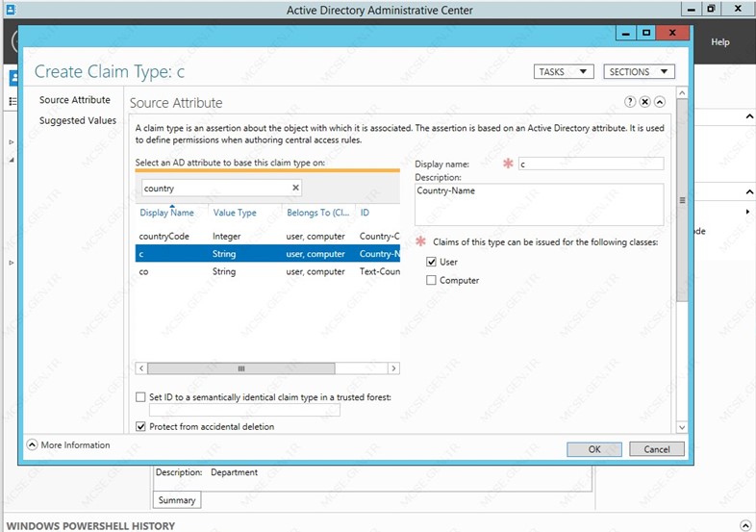Viewport: 756px width, 532px height.
Task: Restore the Active Directory Administrative Center window
Action: [x=711, y=9]
